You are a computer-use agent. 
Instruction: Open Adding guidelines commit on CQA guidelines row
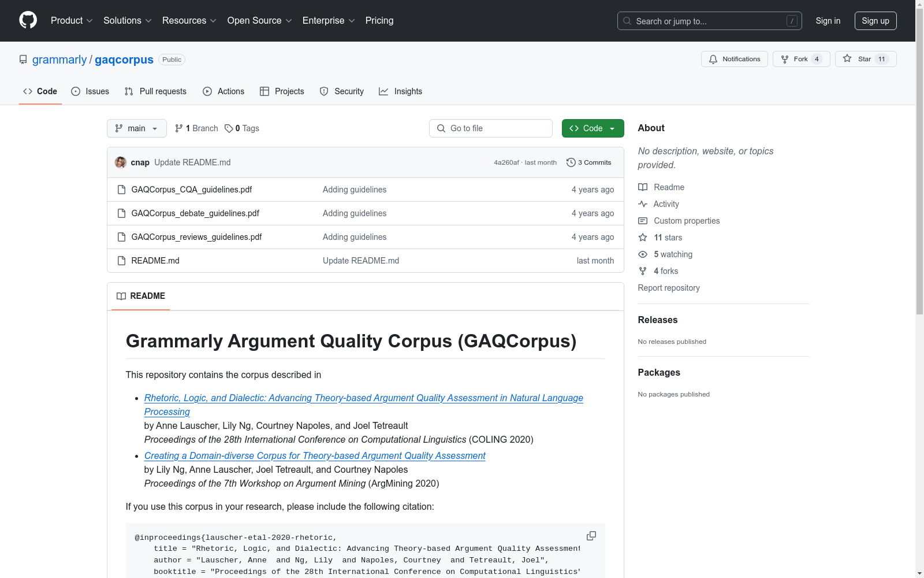(x=355, y=190)
